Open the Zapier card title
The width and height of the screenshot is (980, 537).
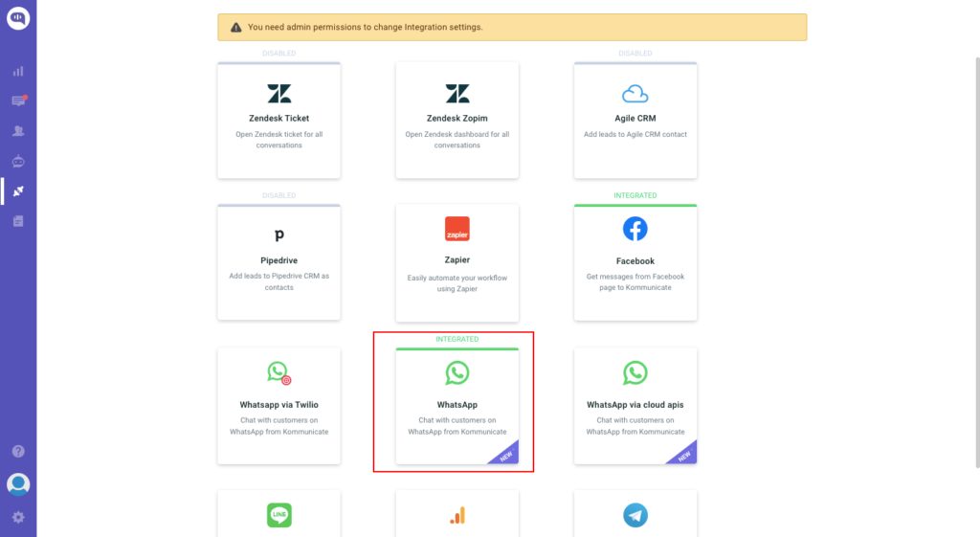[x=457, y=260]
